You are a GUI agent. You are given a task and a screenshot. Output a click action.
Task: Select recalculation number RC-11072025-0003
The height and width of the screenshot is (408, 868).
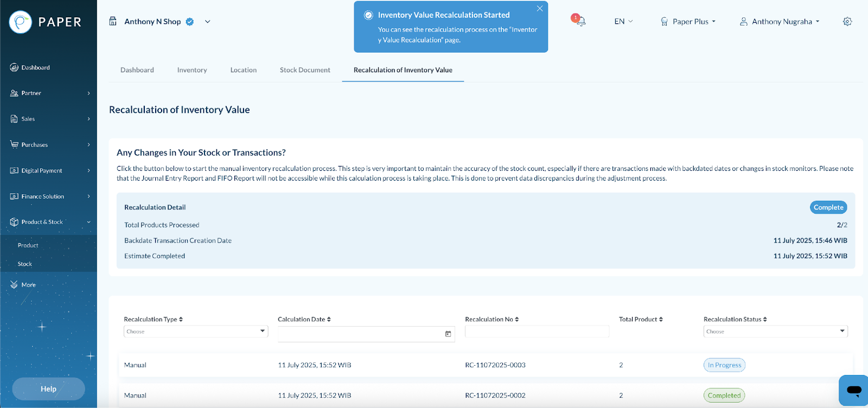point(495,365)
